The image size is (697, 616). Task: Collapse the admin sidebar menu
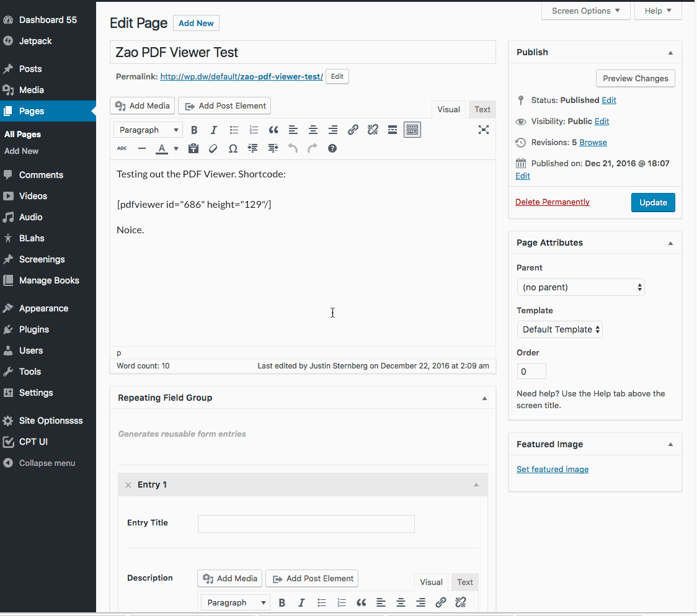48,463
